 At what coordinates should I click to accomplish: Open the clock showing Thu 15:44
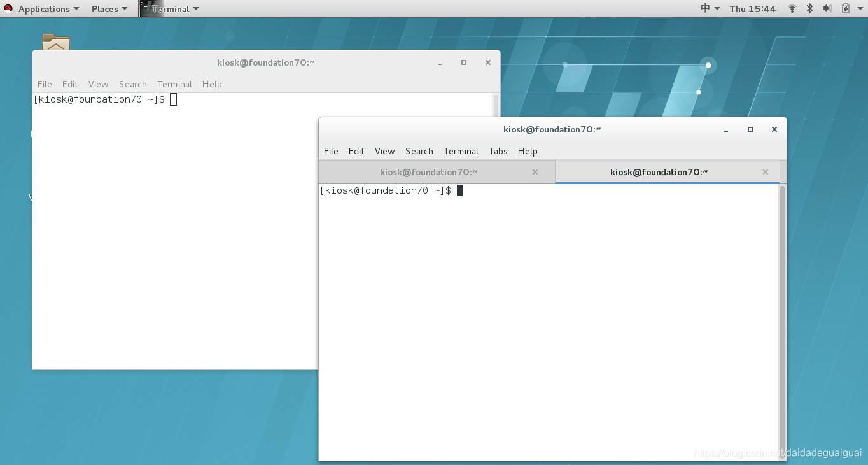tap(753, 9)
